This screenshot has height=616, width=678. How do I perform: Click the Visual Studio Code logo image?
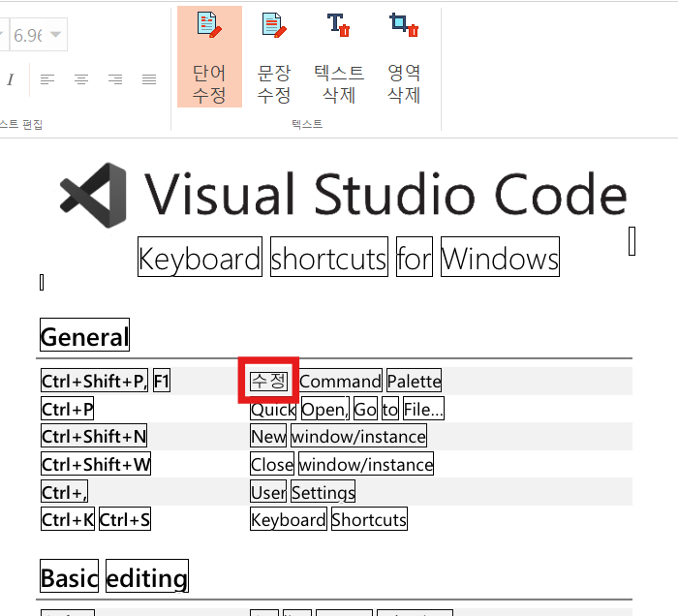point(93,195)
